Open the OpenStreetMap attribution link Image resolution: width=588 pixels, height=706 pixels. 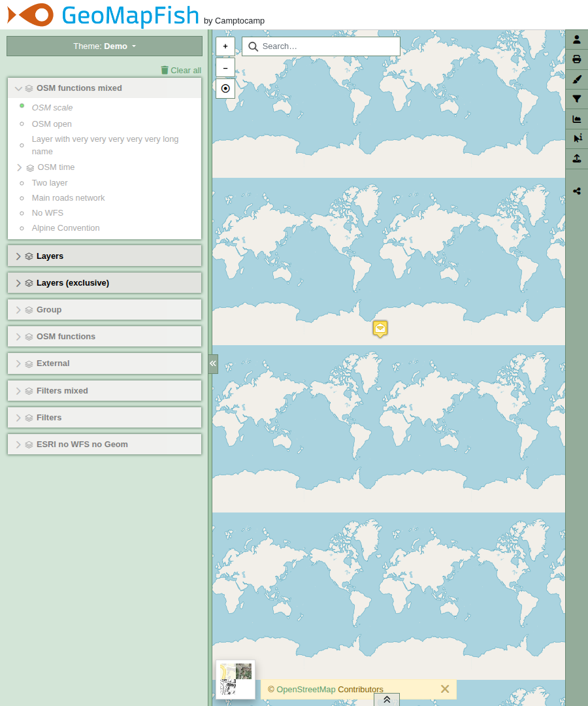pyautogui.click(x=306, y=690)
